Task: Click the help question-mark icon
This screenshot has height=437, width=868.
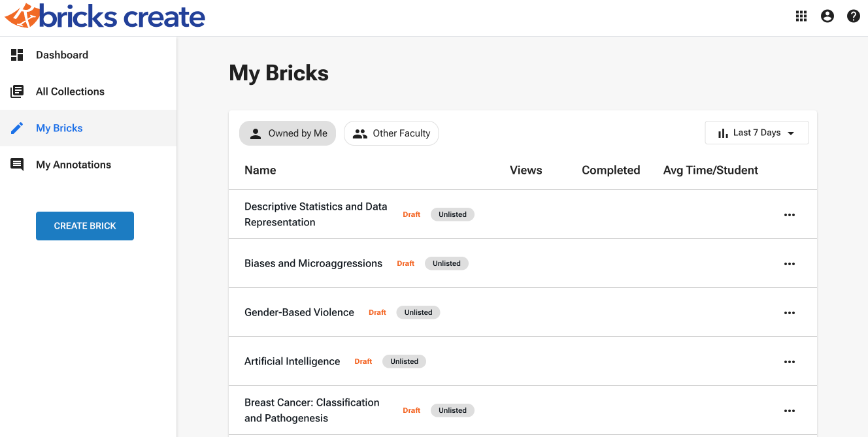Action: tap(853, 16)
